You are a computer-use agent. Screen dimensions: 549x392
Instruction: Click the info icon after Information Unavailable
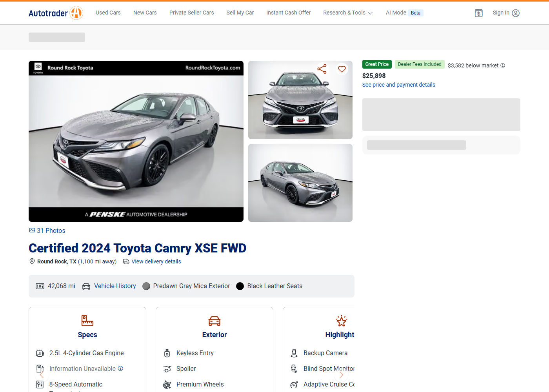click(x=121, y=368)
